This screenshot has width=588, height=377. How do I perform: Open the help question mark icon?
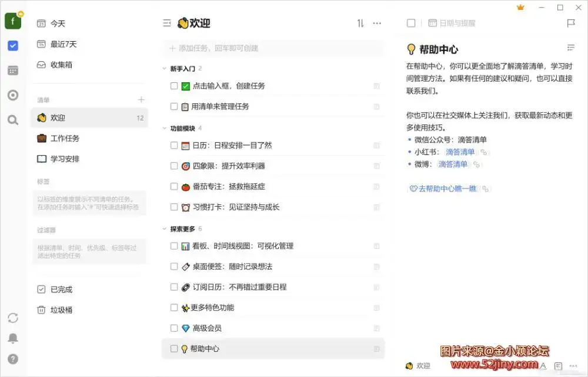click(13, 359)
